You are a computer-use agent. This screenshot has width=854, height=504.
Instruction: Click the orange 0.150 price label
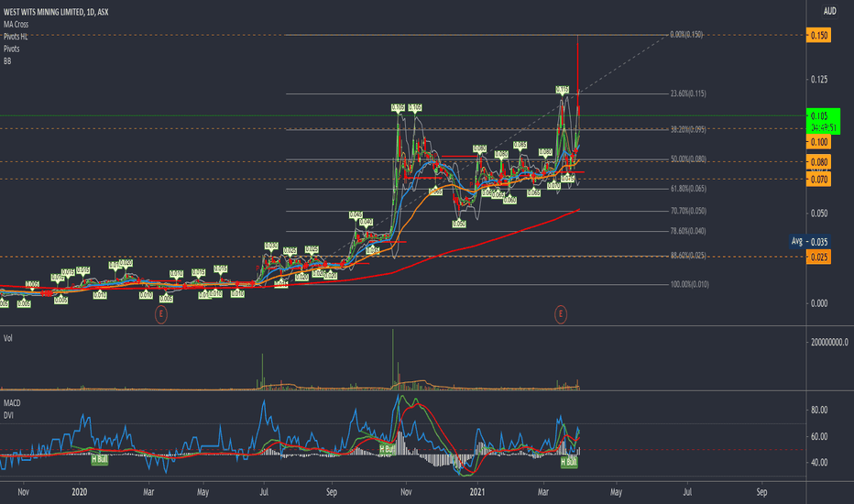click(818, 36)
